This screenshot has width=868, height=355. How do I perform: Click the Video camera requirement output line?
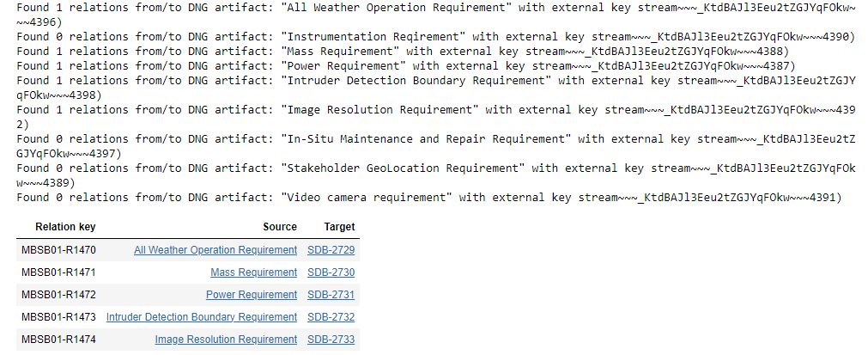[x=429, y=198]
